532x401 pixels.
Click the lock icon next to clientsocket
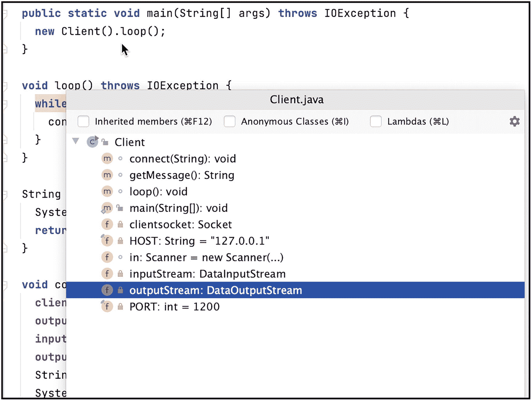120,224
